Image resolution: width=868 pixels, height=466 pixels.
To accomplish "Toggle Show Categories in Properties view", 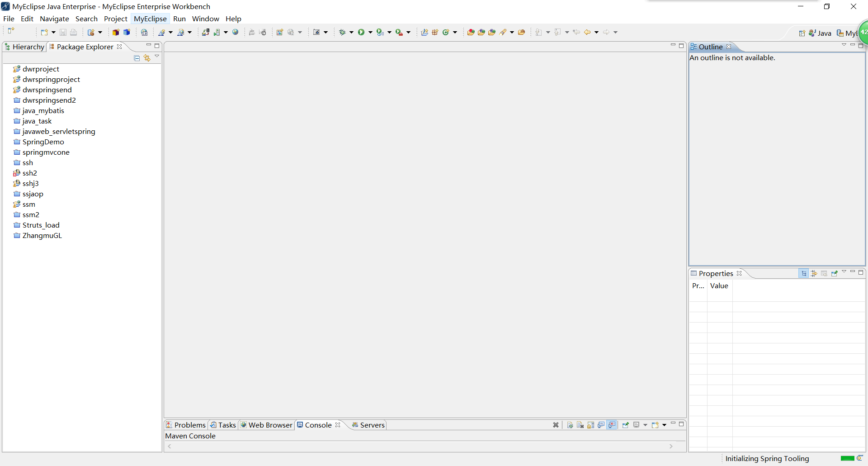I will coord(804,273).
